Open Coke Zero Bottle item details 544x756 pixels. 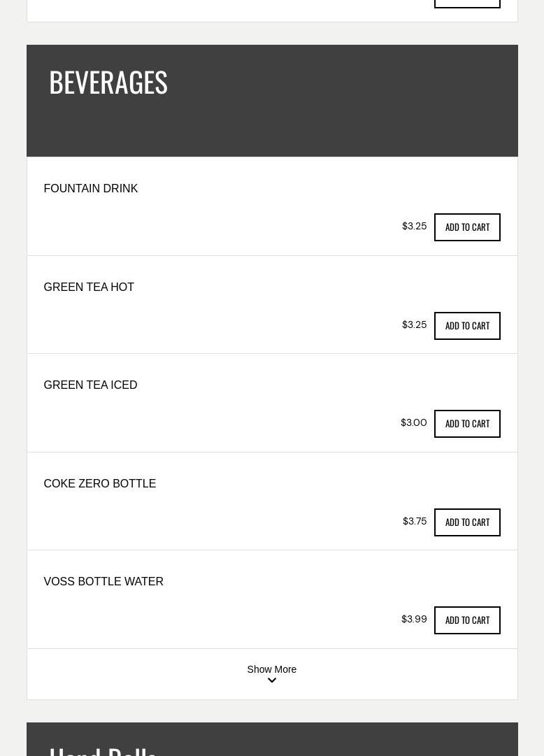point(100,484)
